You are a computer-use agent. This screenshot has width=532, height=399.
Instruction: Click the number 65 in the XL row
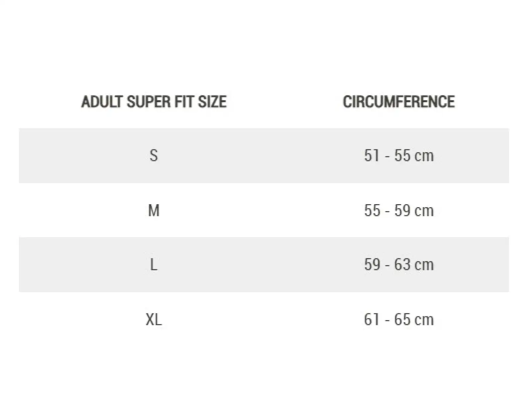click(x=402, y=320)
